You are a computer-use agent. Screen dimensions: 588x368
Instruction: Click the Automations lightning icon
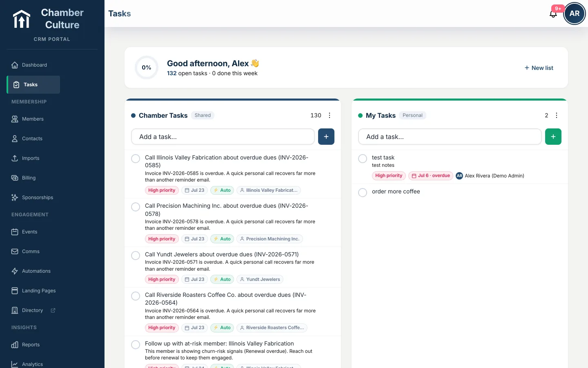tap(15, 271)
